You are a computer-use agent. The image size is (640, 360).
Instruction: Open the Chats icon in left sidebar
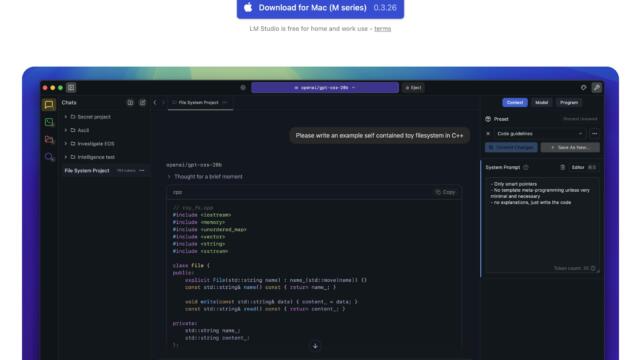tap(49, 105)
